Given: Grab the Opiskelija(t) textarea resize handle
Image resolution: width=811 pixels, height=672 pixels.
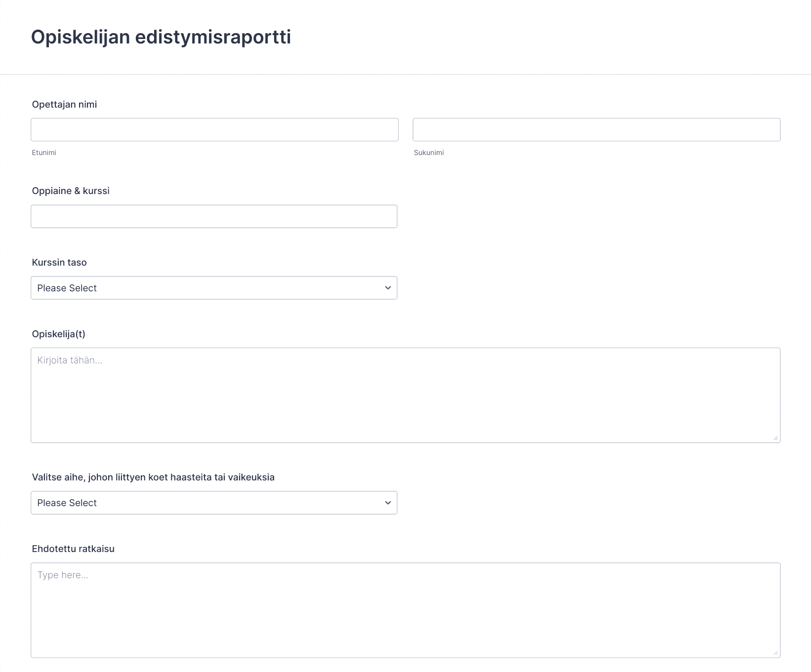Looking at the screenshot, I should pos(775,438).
